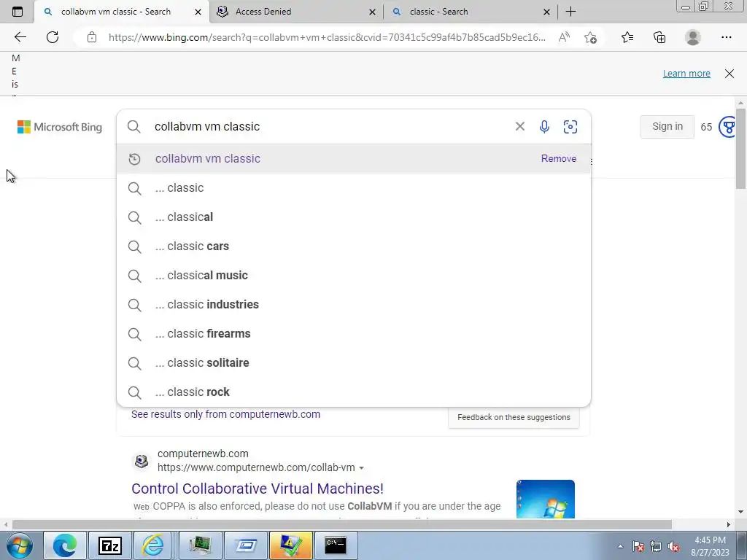Choose the '... classic cars' suggestion
Image resolution: width=747 pixels, height=560 pixels.
[x=354, y=246]
